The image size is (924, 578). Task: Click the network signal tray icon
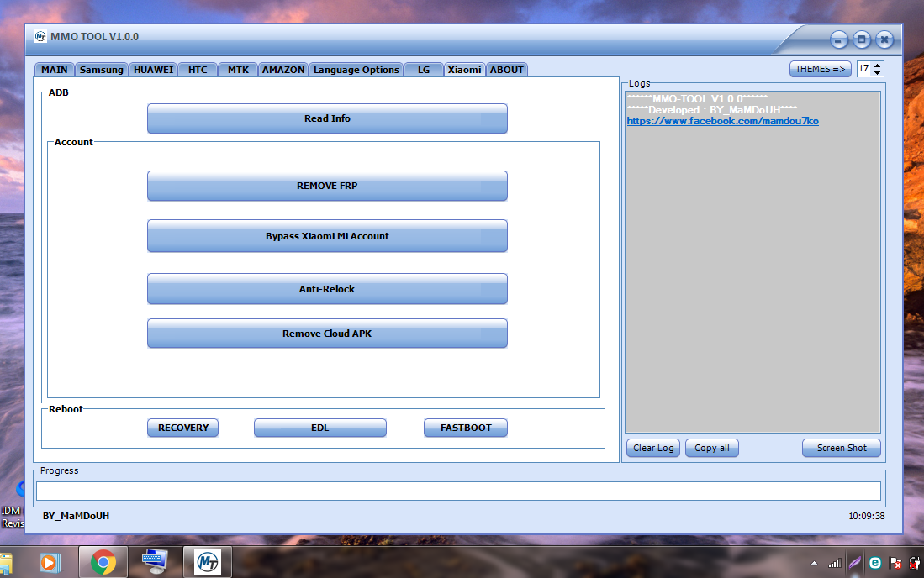[x=834, y=563]
